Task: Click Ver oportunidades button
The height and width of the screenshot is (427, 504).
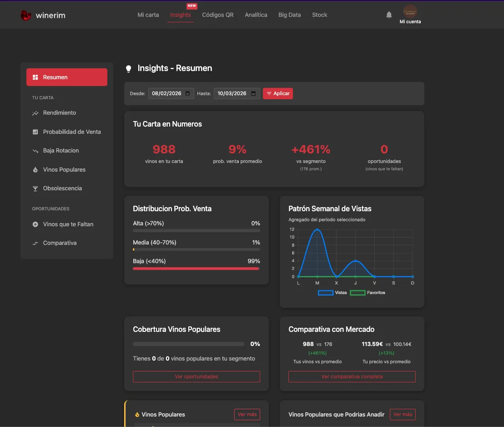Action: pos(197,377)
